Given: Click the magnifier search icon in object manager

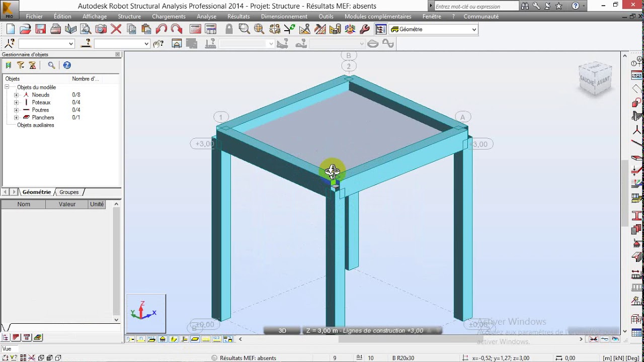Looking at the screenshot, I should (51, 65).
